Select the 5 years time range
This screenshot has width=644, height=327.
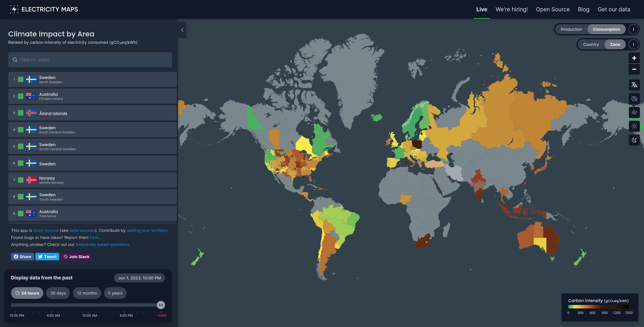coord(115,293)
